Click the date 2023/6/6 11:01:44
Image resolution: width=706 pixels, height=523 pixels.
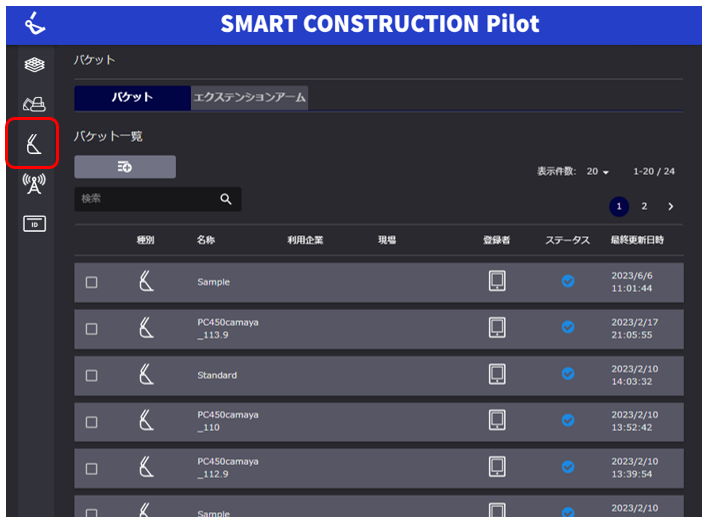[632, 282]
